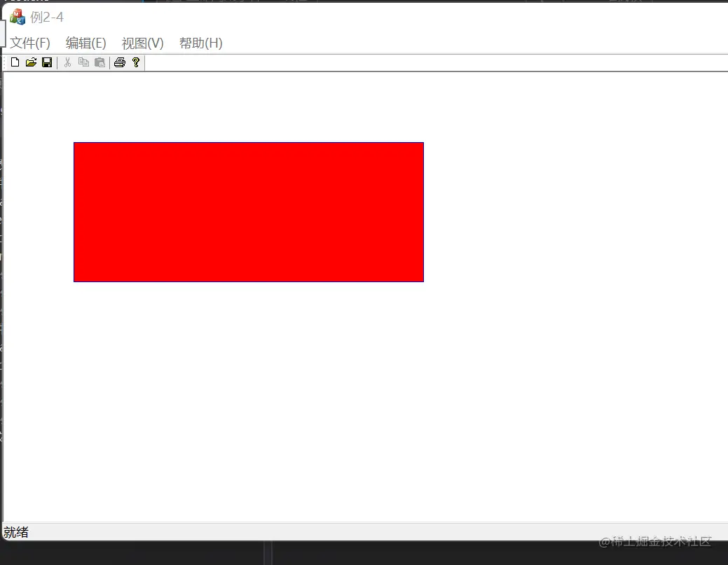The width and height of the screenshot is (728, 565).
Task: Open the 编辑(E) menu
Action: 85,43
